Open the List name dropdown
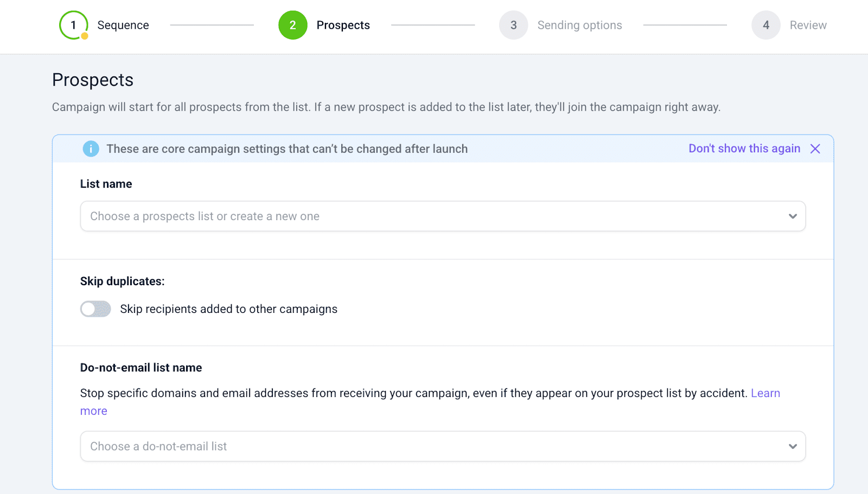This screenshot has width=868, height=494. point(443,216)
